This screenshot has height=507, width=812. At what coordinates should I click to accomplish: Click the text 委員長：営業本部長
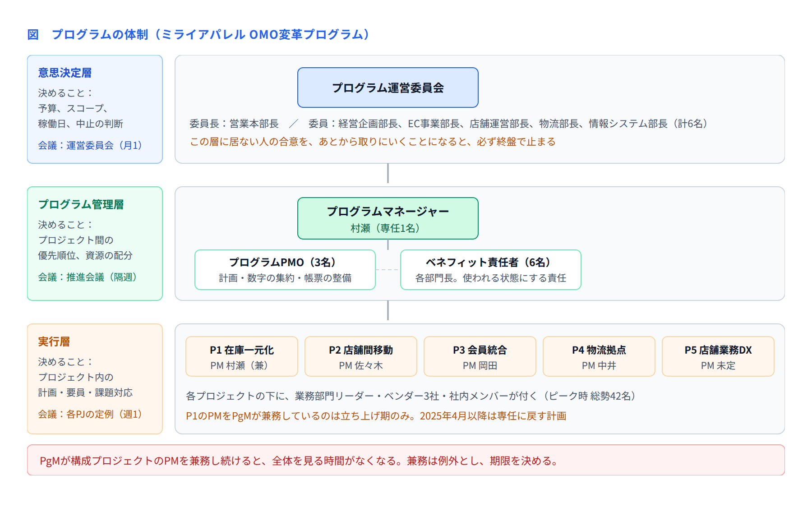coord(234,124)
